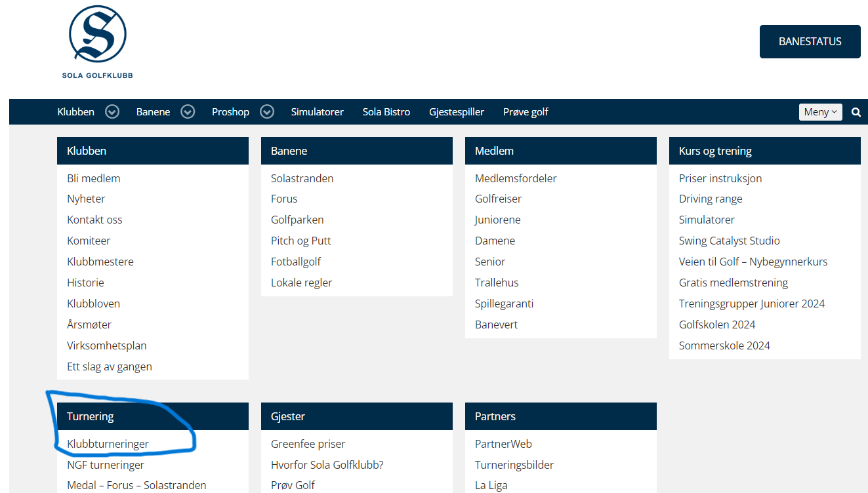The height and width of the screenshot is (493, 868).
Task: Click the Partners section heading
Action: pyautogui.click(x=561, y=416)
